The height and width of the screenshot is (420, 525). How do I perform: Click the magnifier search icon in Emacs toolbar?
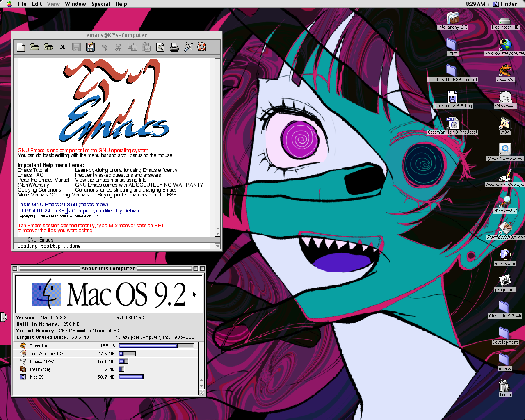coord(160,47)
